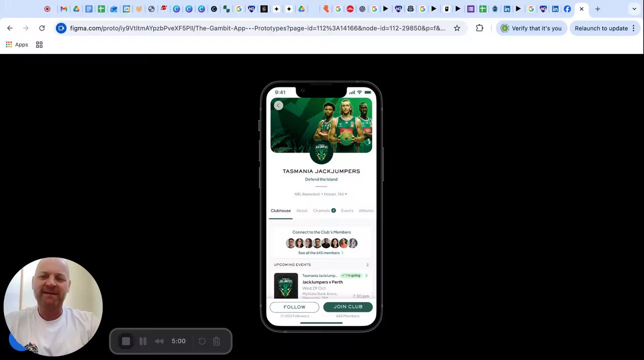
Task: Click the NBL Basketball label
Action: [x=307, y=194]
